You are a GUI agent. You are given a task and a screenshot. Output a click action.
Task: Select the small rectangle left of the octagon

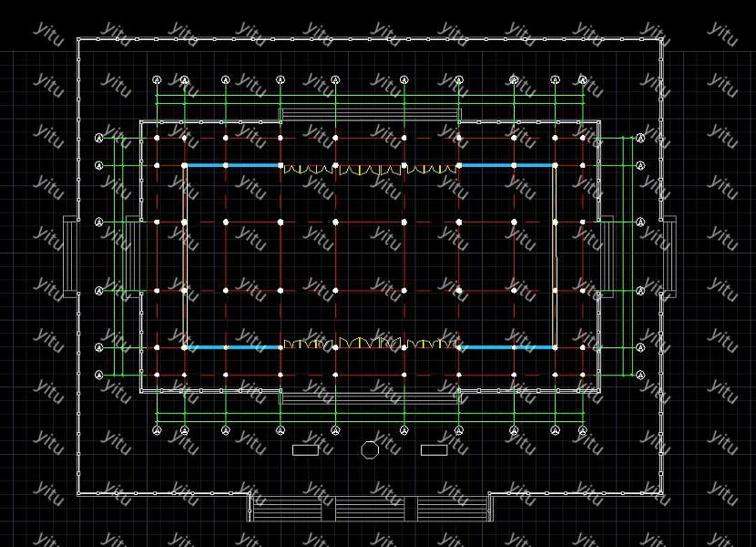pyautogui.click(x=305, y=450)
